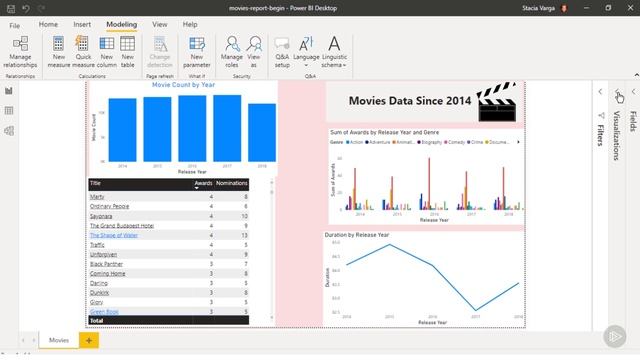Screen dimensions: 640x360
Task: Click user account name Stacia Varga
Action: point(538,8)
